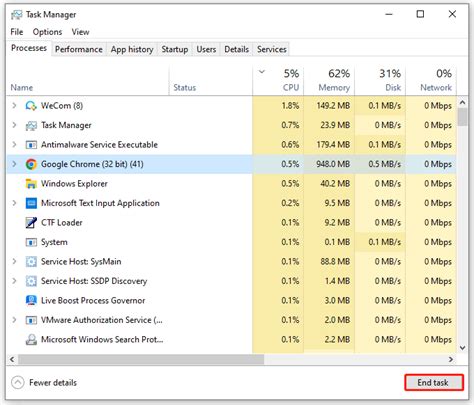The image size is (474, 405).
Task: Click the Fewer details arrow icon
Action: click(18, 383)
